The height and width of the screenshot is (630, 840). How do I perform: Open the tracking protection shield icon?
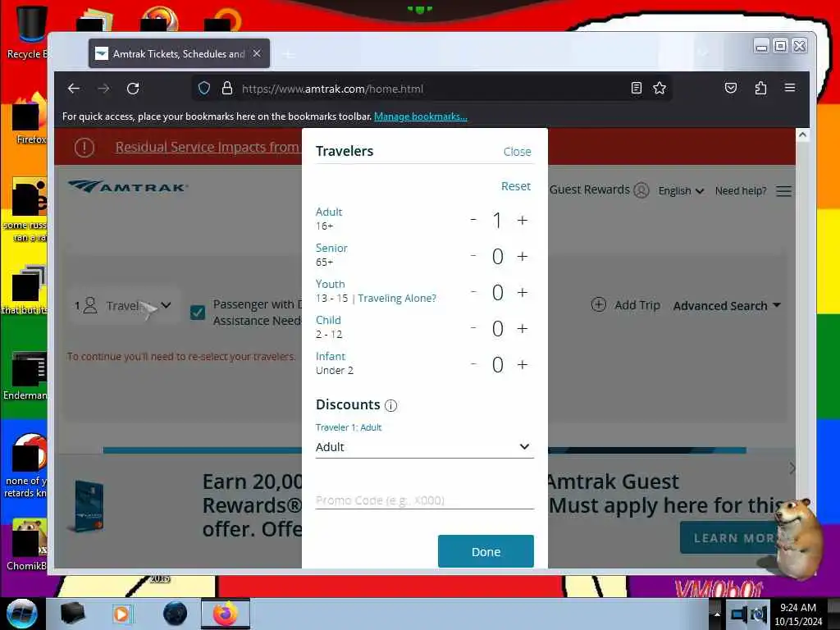[x=204, y=88]
